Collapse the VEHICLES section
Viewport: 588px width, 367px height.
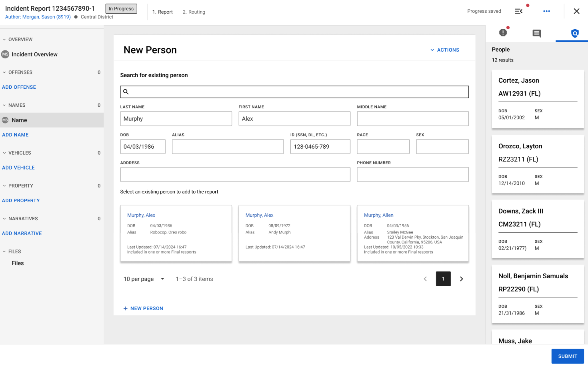coord(4,153)
